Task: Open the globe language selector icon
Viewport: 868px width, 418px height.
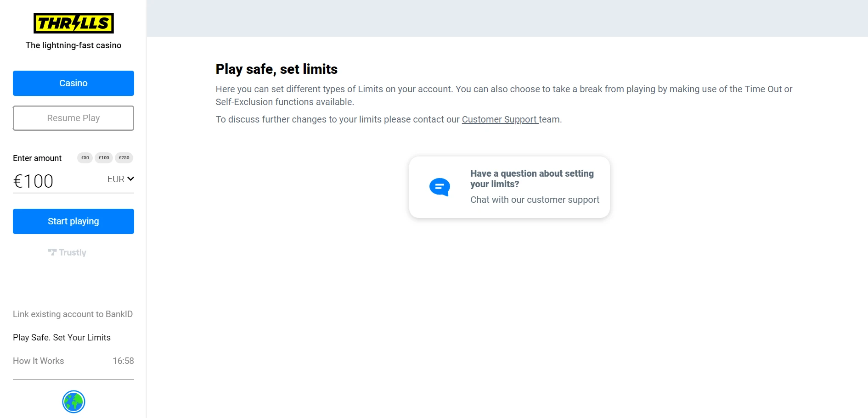Action: 73,402
